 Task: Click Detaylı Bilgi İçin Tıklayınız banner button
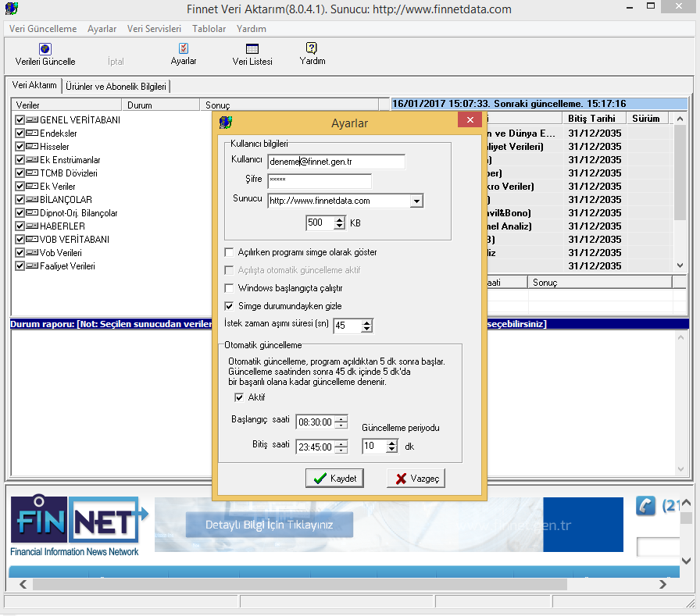coord(270,525)
